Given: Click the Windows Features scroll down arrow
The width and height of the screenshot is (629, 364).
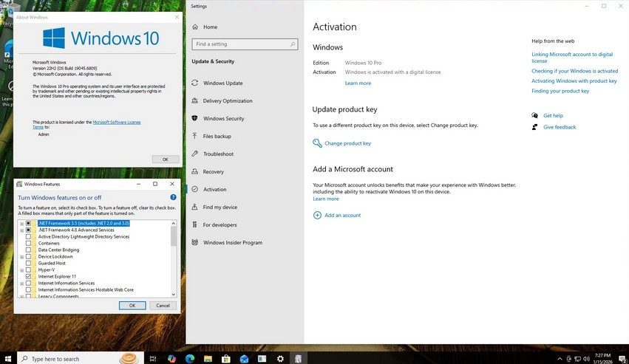Looking at the screenshot, I should pyautogui.click(x=173, y=295).
